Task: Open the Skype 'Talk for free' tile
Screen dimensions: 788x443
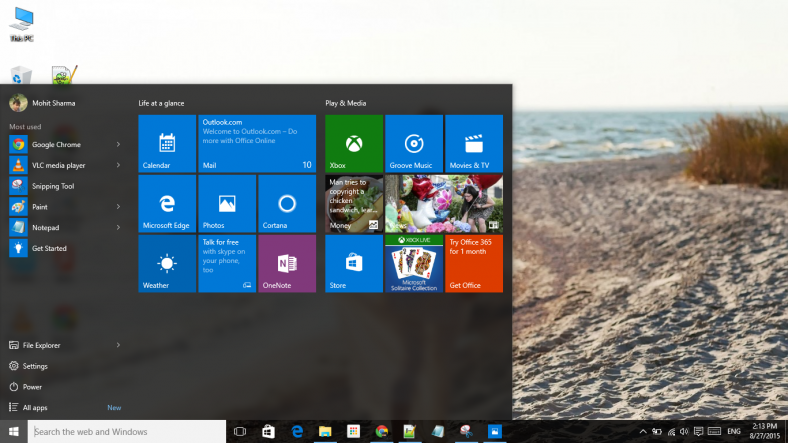Action: point(227,264)
